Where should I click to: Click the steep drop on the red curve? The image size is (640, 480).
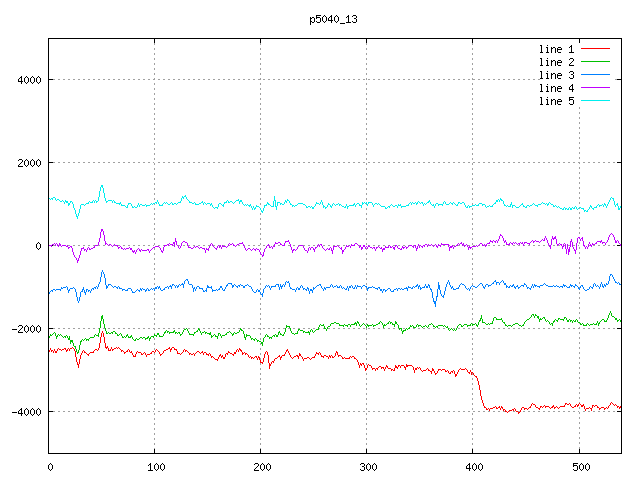pos(479,390)
